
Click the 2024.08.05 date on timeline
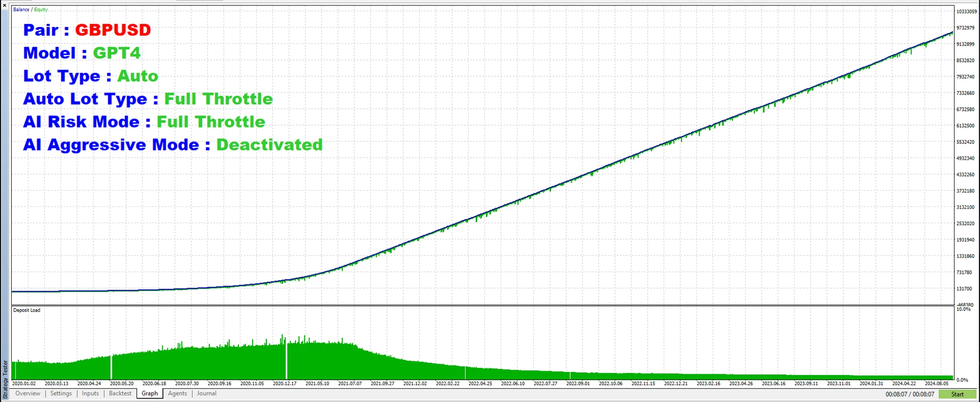[937, 383]
